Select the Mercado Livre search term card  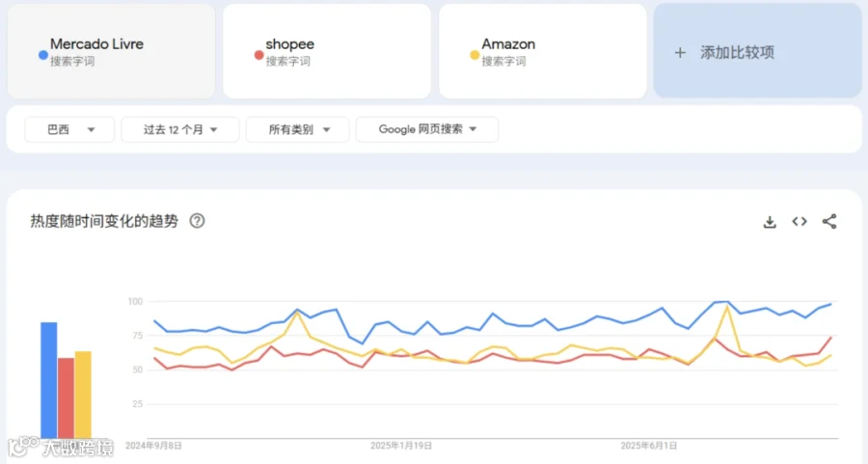[x=111, y=51]
